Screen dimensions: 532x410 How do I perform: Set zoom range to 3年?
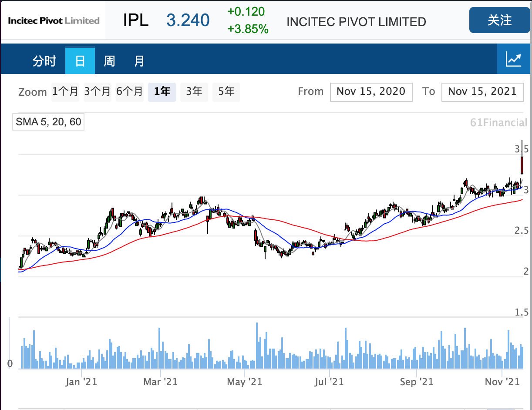pos(194,92)
